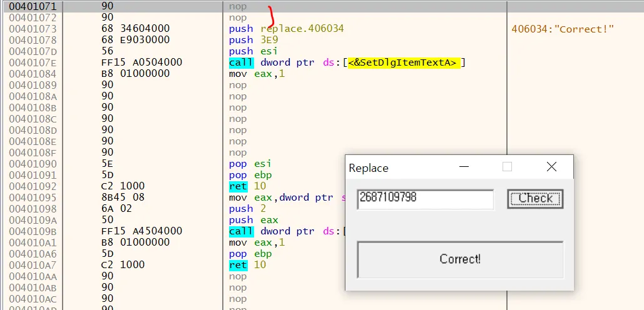Screen dimensions: 644x310
Task: Click the call SetDlgItemTextA instruction
Action: click(347, 62)
